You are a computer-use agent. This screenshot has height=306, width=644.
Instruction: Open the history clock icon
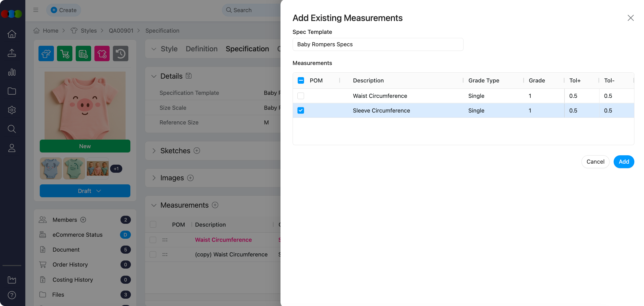click(120, 54)
